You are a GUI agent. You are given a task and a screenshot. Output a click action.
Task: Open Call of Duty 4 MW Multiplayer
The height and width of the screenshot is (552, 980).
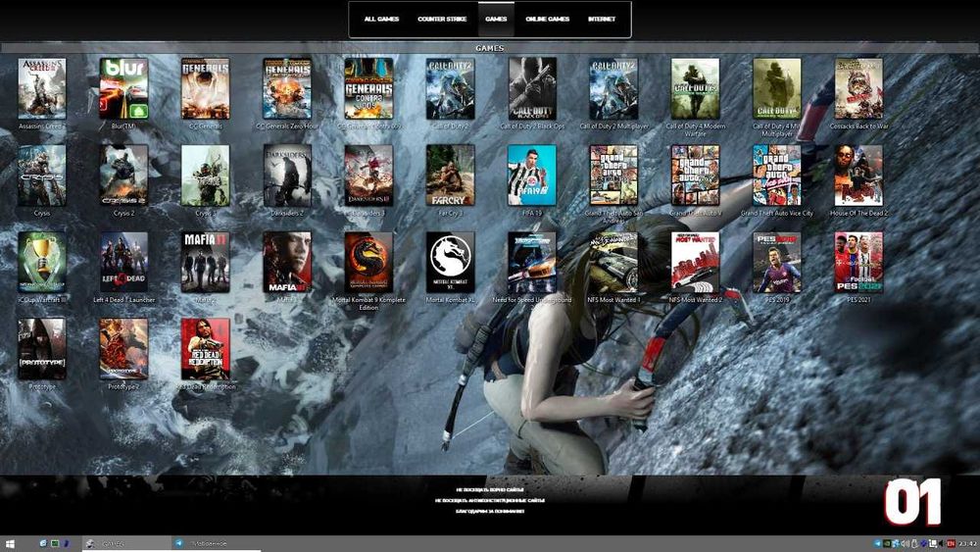click(x=777, y=89)
